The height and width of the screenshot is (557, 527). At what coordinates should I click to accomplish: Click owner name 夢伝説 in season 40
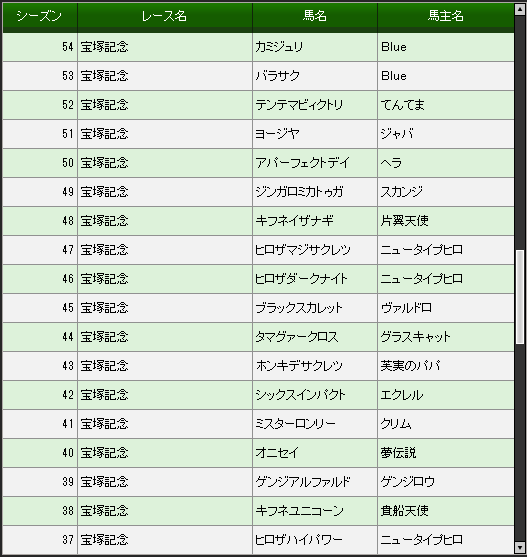(x=398, y=453)
